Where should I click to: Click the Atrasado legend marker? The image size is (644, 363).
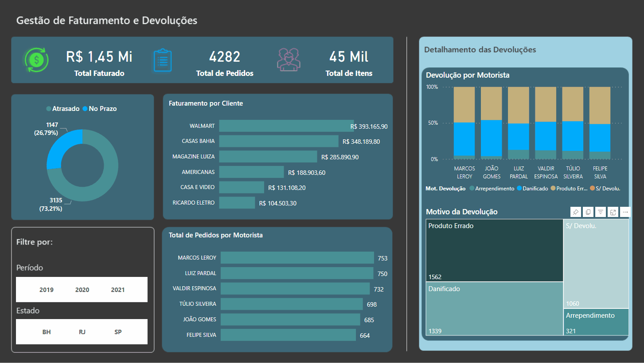49,109
